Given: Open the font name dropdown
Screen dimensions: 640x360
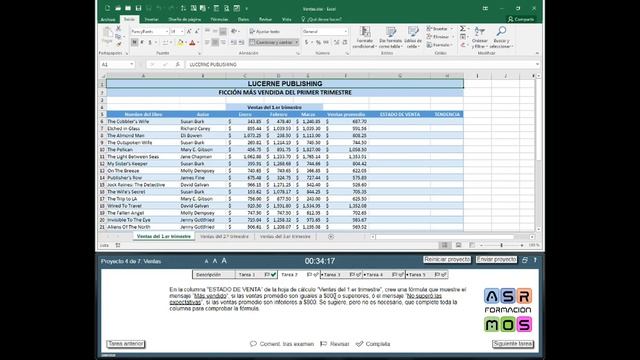Looking at the screenshot, I should [167, 31].
